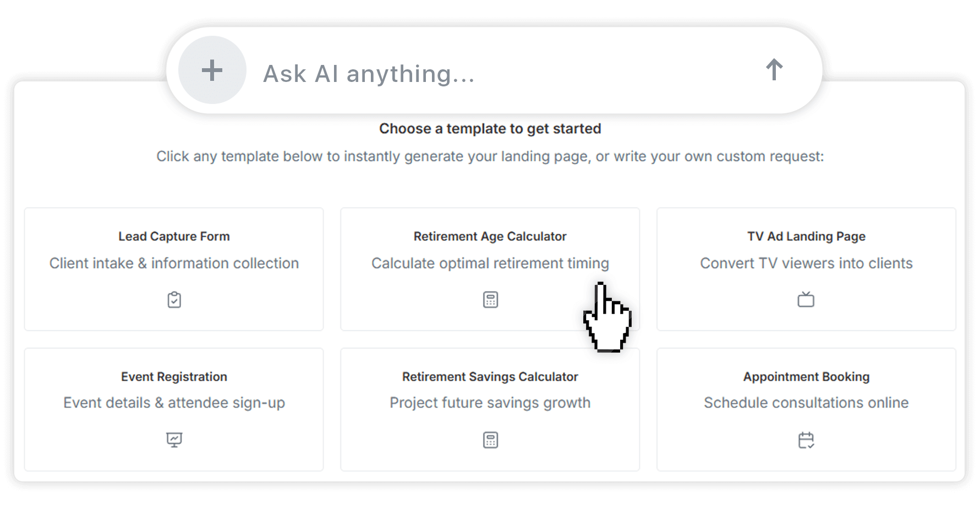This screenshot has height=527, width=980.
Task: Click 'Project future savings growth' description
Action: click(x=490, y=403)
